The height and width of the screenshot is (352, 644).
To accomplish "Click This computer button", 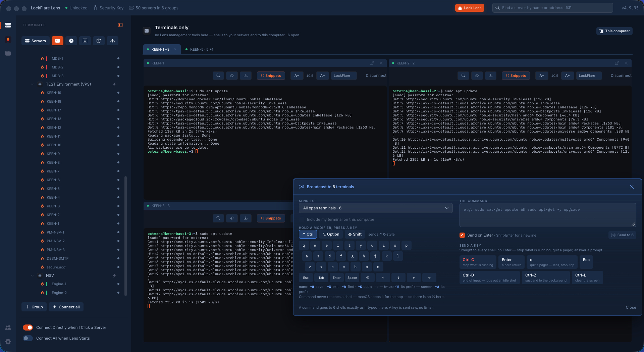I will 614,31.
